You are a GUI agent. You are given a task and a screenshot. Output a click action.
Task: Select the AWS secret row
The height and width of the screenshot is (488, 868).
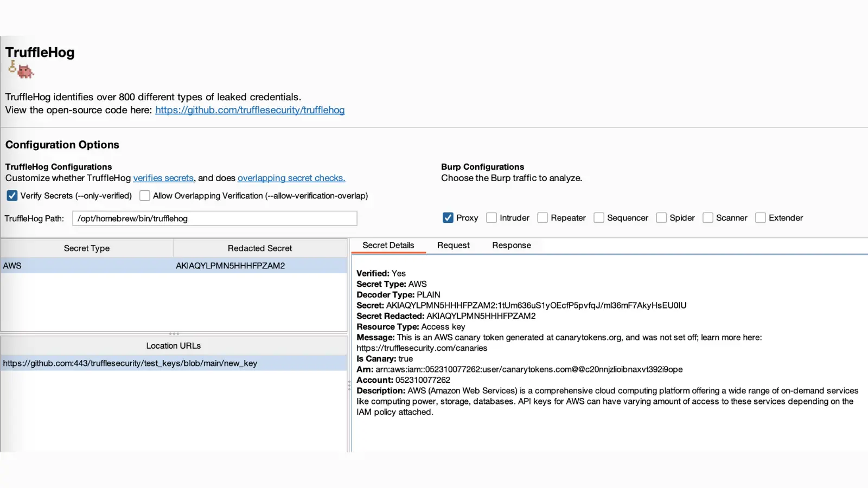(174, 266)
